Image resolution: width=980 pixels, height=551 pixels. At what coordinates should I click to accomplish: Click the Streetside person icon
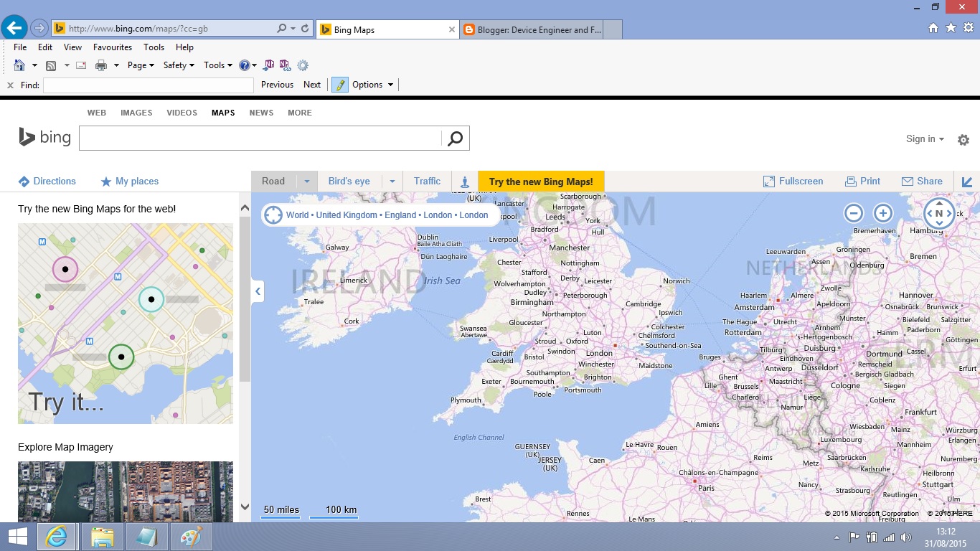(x=464, y=182)
